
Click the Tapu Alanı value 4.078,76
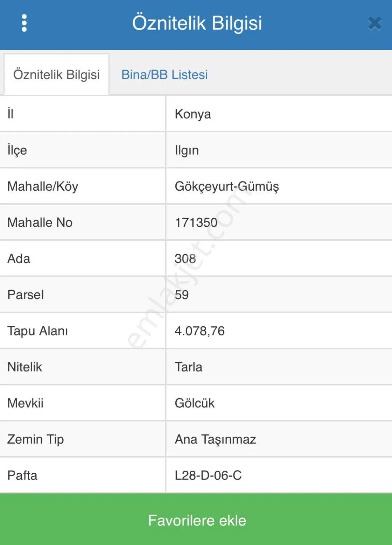coord(199,331)
